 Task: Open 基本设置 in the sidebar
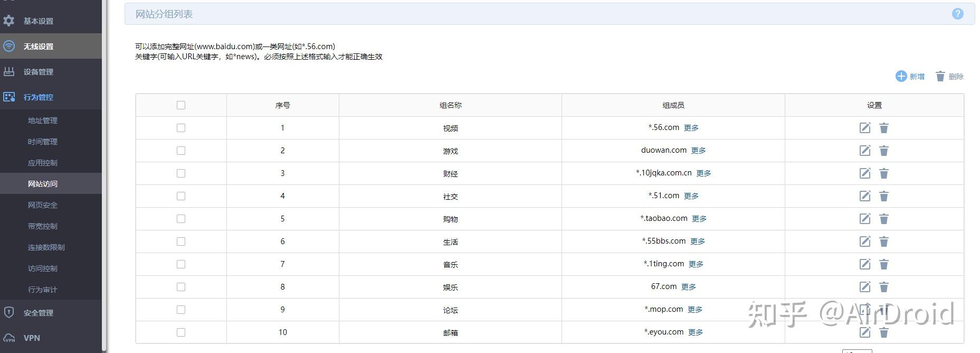pyautogui.click(x=38, y=21)
